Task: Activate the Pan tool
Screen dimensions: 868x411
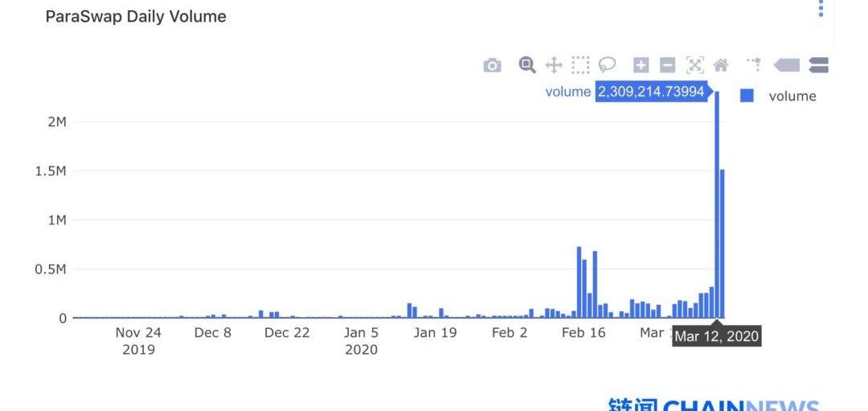Action: (x=554, y=65)
